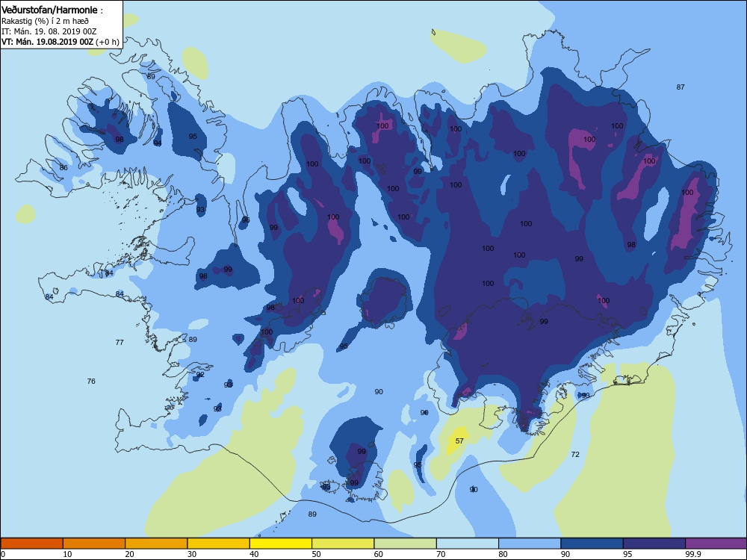747x560 pixels.
Task: Click the dark orange 0–10 legend swatch
Action: pyautogui.click(x=32, y=544)
